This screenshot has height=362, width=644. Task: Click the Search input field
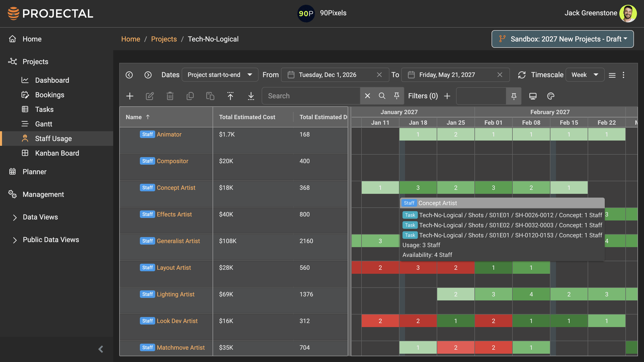point(311,96)
